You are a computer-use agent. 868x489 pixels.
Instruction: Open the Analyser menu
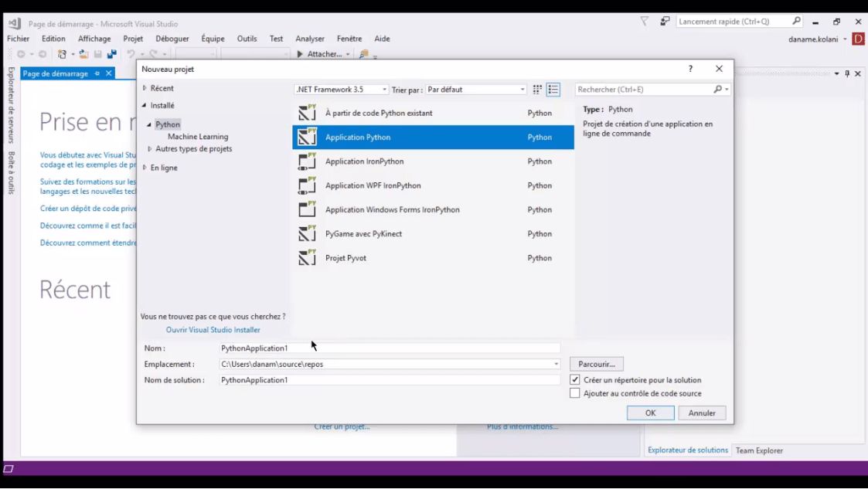click(x=310, y=39)
